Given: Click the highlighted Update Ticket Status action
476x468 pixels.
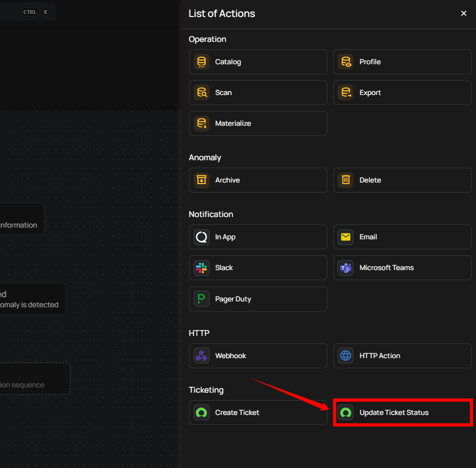Looking at the screenshot, I should [402, 413].
